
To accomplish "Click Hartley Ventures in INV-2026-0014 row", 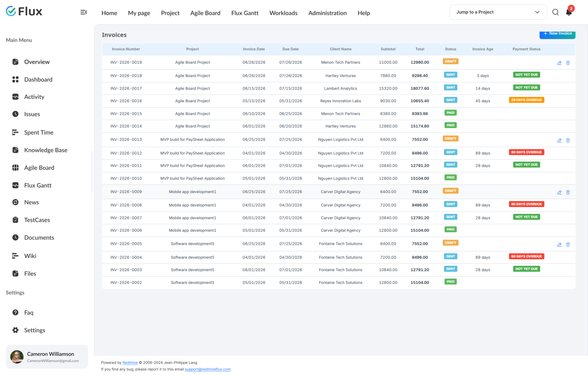I will tap(340, 126).
